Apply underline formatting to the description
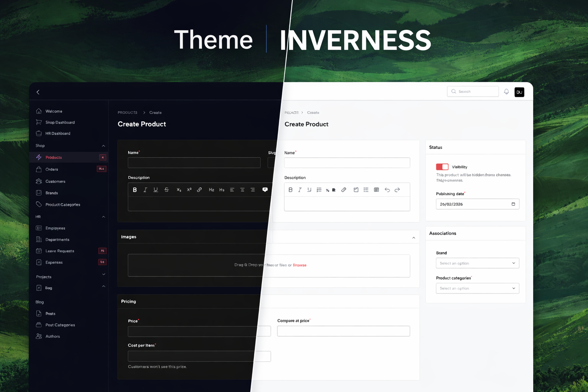Image resolution: width=588 pixels, height=392 pixels. (156, 189)
